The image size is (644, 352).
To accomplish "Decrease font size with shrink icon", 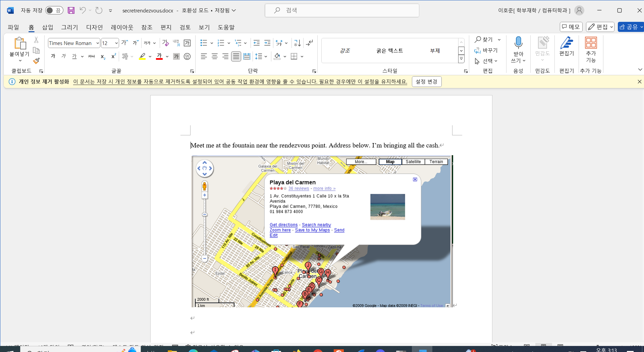I will 136,43.
